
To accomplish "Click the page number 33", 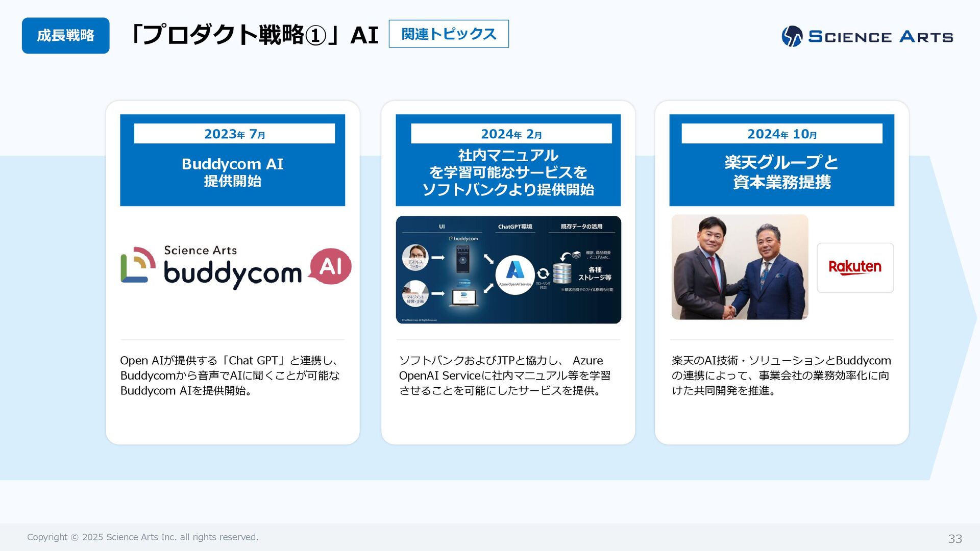I will pyautogui.click(x=954, y=538).
